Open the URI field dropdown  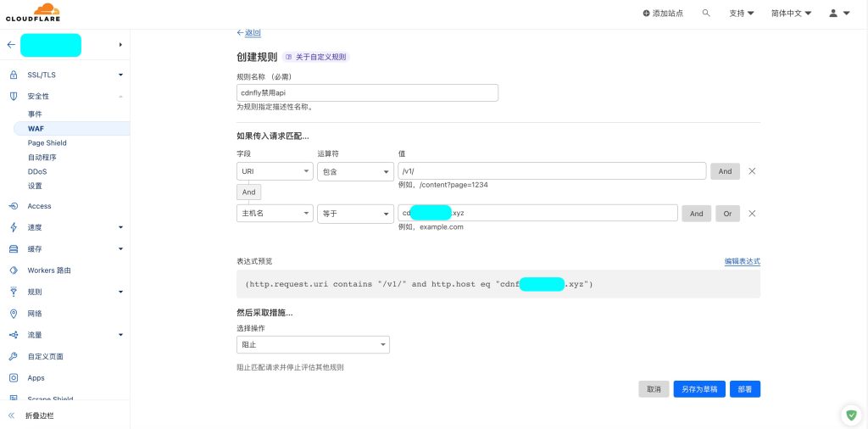[x=275, y=171]
